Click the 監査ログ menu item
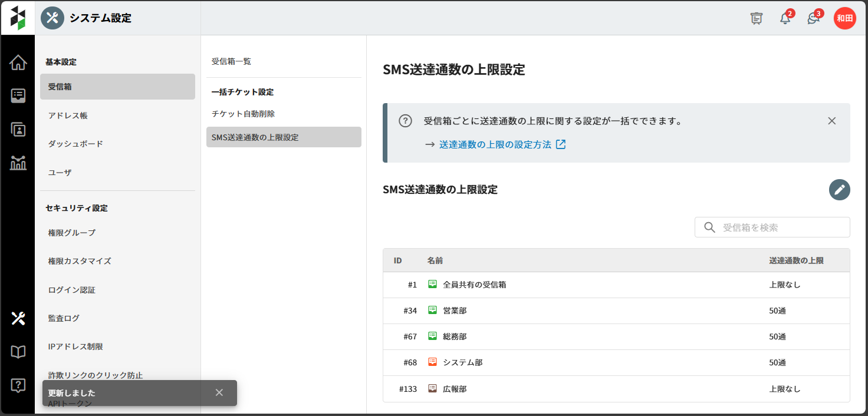868x416 pixels. [x=64, y=318]
